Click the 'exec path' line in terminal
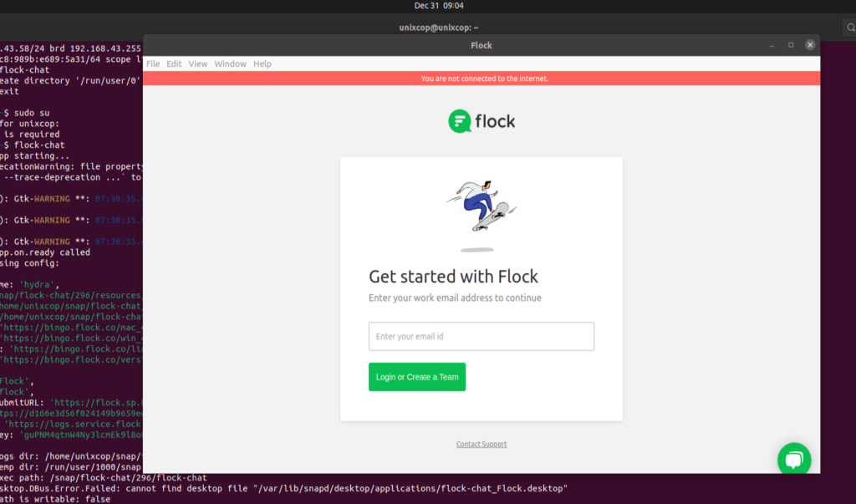The width and height of the screenshot is (856, 504). point(104,478)
